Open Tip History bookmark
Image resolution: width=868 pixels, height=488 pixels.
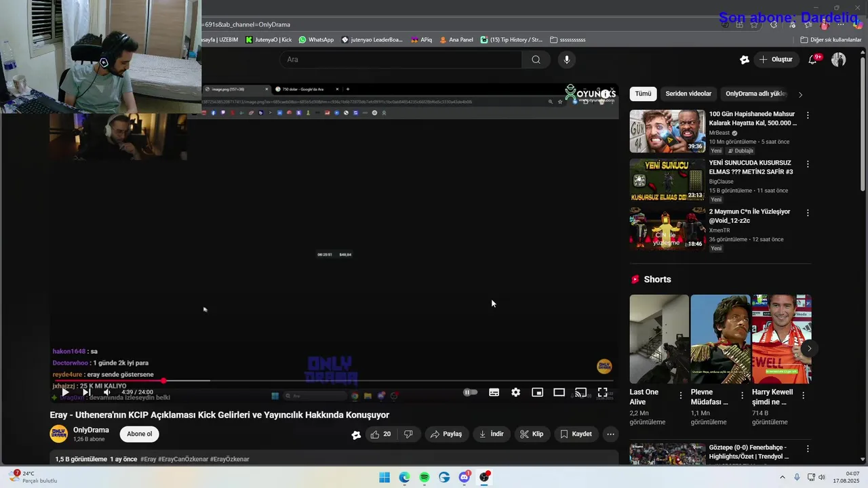[x=511, y=39]
